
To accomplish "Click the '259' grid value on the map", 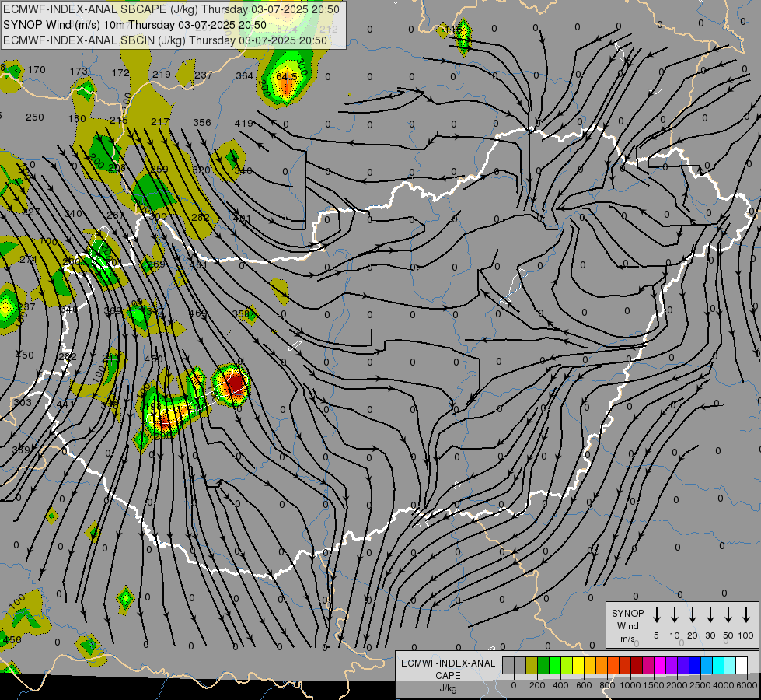I will pos(159,169).
